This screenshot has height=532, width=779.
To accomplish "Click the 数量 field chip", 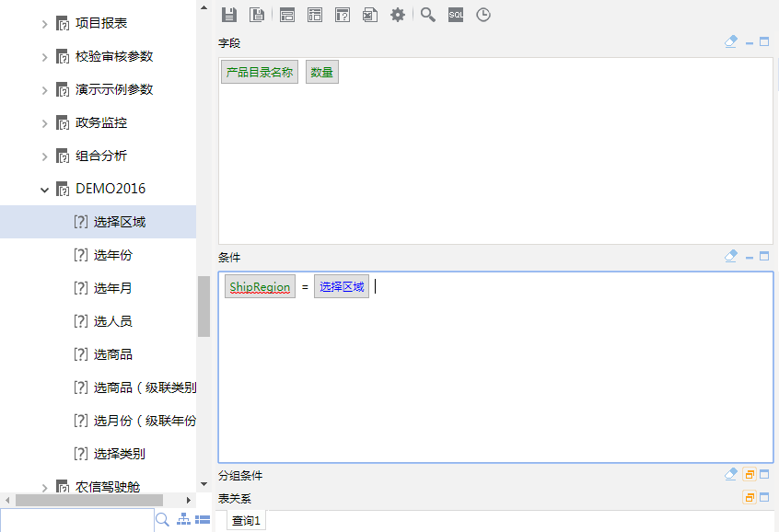I will (322, 72).
